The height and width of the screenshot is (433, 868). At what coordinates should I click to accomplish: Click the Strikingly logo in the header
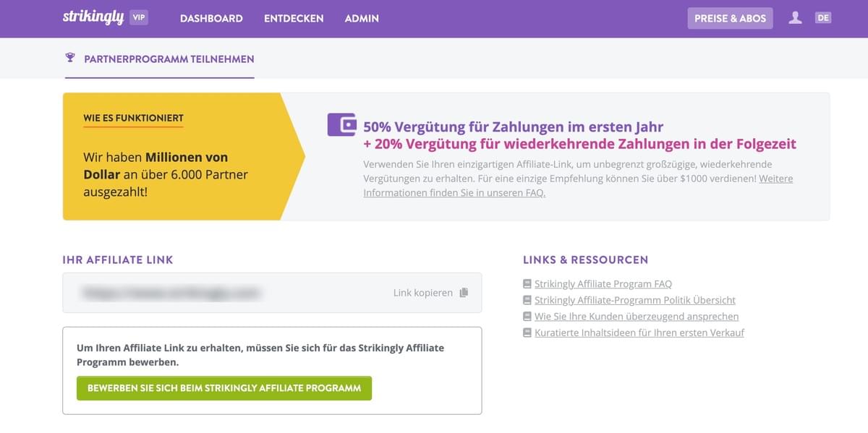click(x=94, y=17)
